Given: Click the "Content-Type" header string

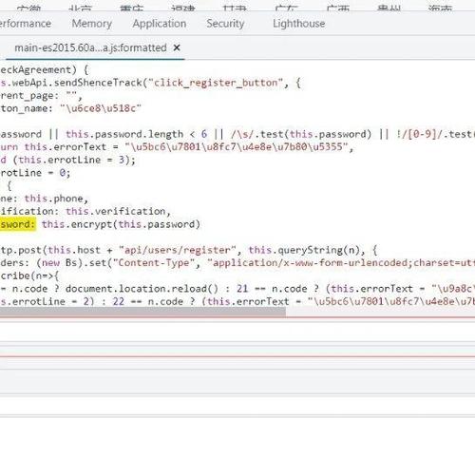Looking at the screenshot, I should pyautogui.click(x=154, y=263).
